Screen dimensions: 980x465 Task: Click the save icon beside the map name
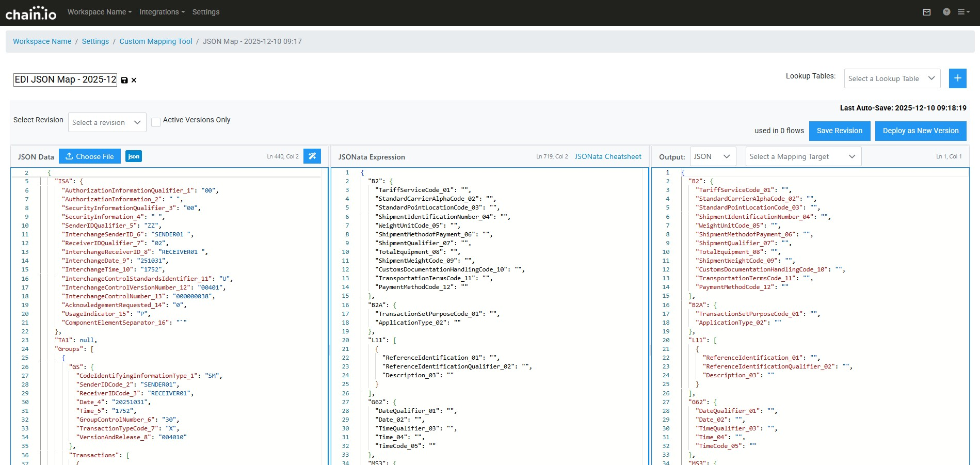pos(124,80)
